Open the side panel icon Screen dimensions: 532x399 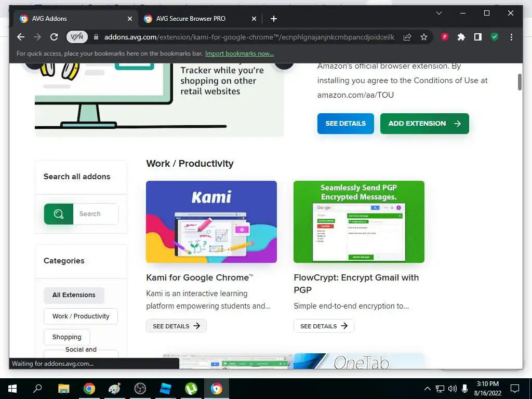click(x=478, y=37)
